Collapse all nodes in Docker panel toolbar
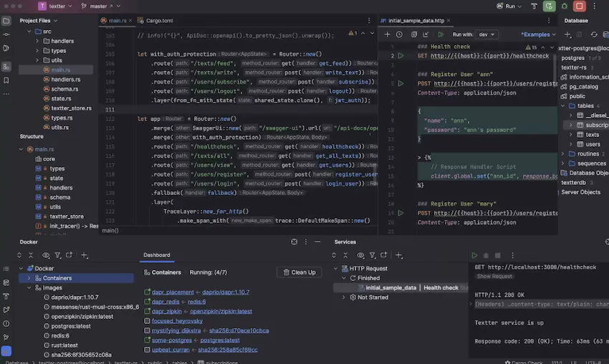Image resolution: width=609 pixels, height=364 pixels. pyautogui.click(x=31, y=255)
